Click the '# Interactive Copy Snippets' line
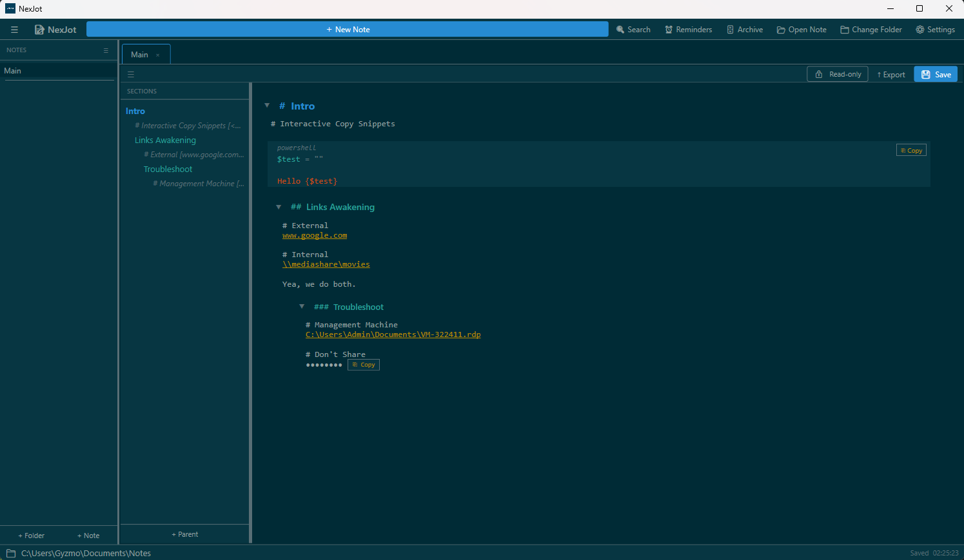Image resolution: width=964 pixels, height=560 pixels. tap(333, 124)
